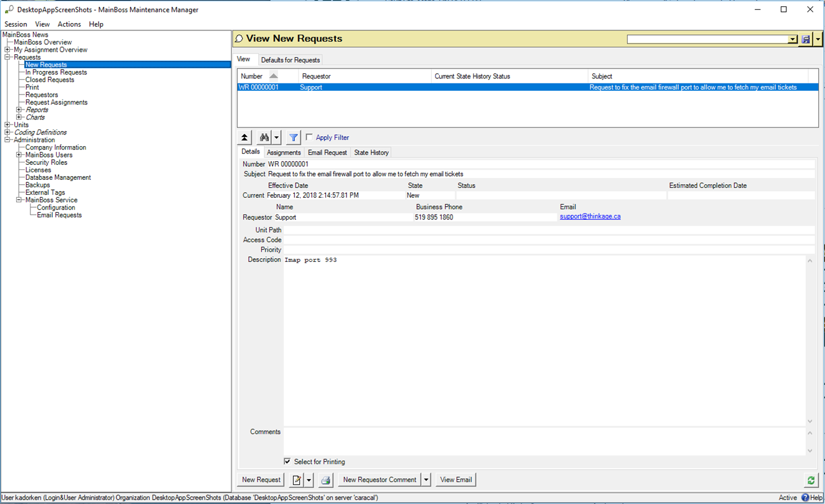
Task: Collapse the Administration tree node
Action: pos(7,140)
